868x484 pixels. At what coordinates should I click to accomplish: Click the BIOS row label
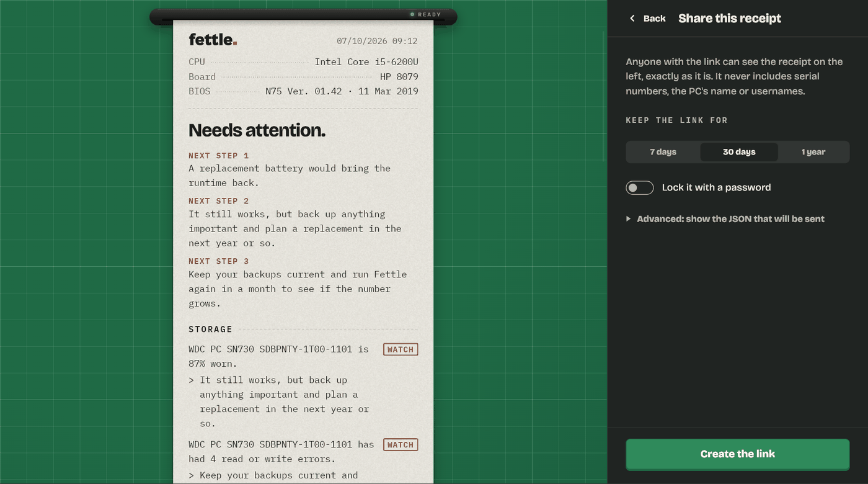(x=200, y=91)
